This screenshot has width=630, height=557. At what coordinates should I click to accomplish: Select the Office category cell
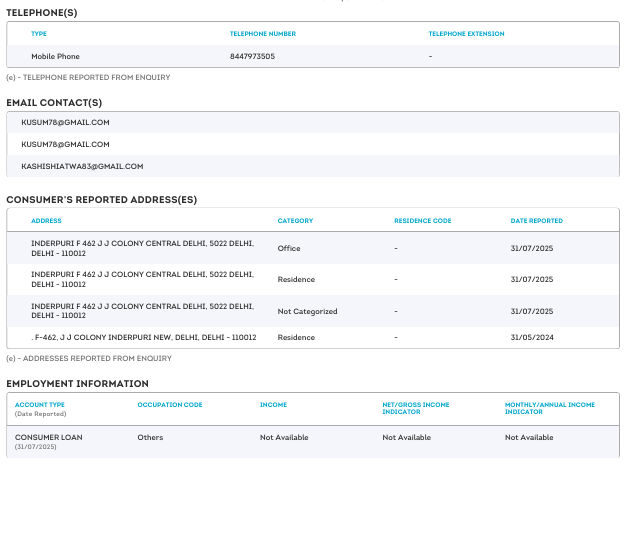289,248
